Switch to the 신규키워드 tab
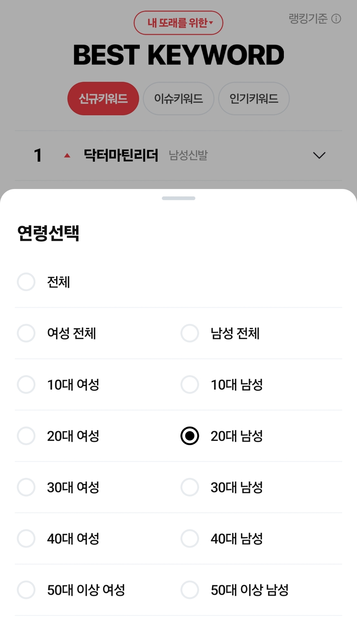The height and width of the screenshot is (644, 357). point(103,99)
